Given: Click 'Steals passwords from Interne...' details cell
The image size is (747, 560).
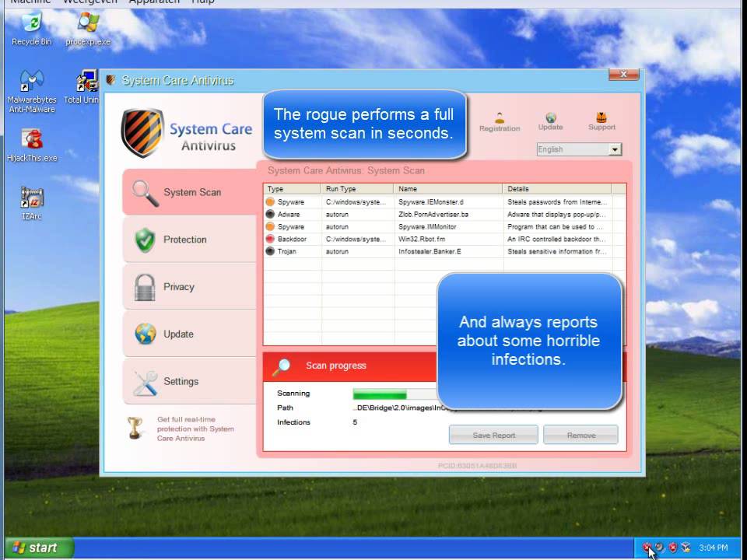Looking at the screenshot, I should pyautogui.click(x=557, y=202).
